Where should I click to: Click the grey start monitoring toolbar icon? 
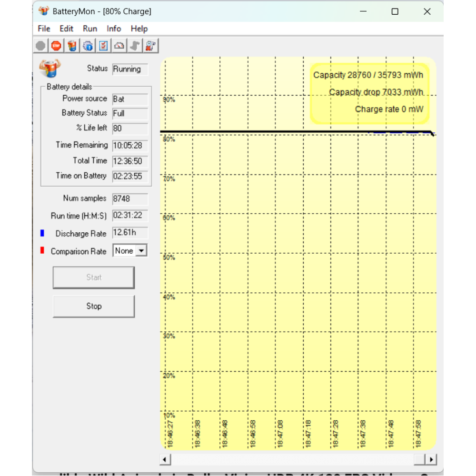click(x=41, y=46)
